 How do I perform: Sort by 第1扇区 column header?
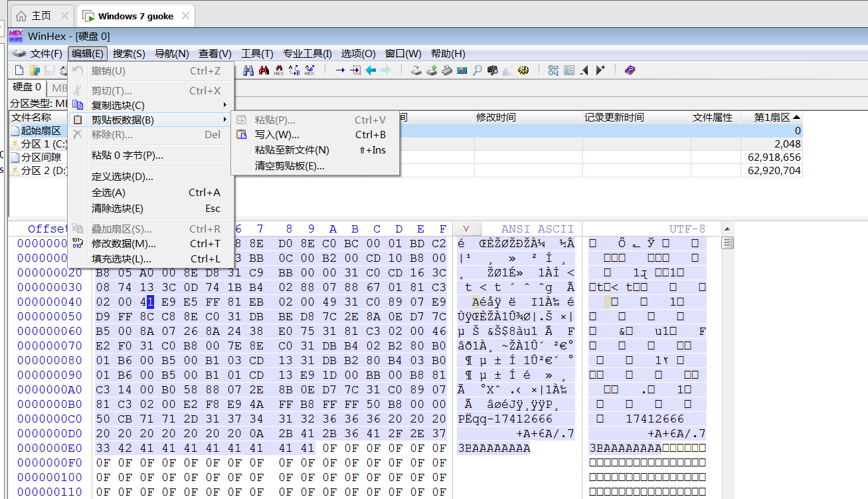click(772, 118)
